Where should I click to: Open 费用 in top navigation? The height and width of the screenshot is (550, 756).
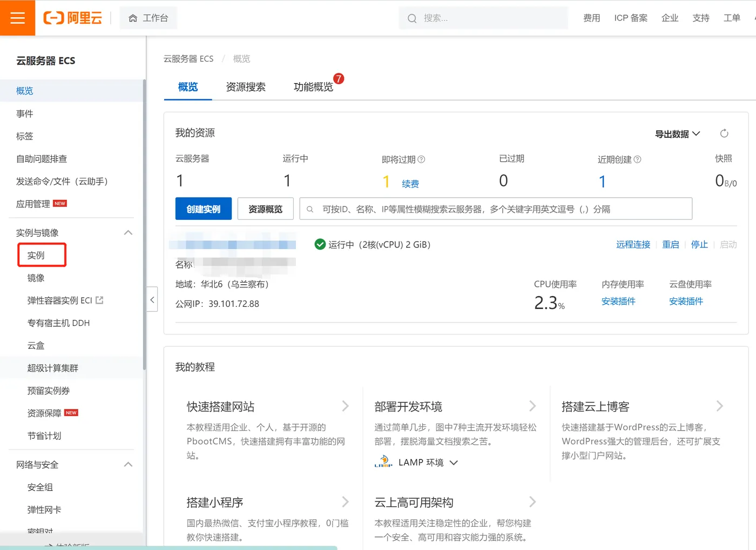[592, 18]
